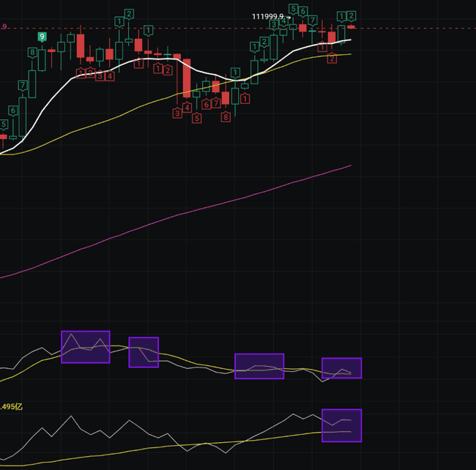476x470 pixels.
Task: Select the magenta long-term moving average line
Action: point(183,214)
